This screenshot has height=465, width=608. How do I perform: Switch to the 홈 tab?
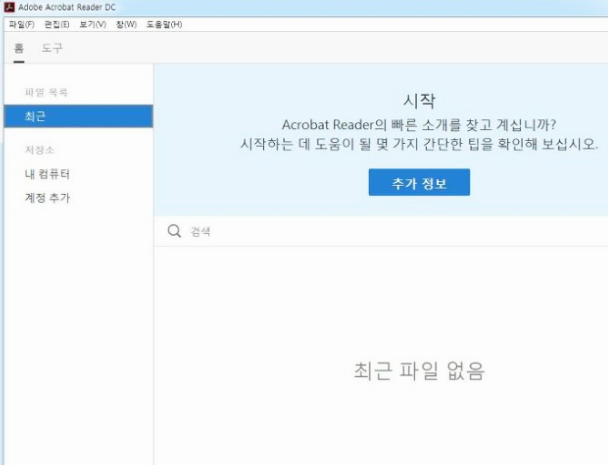tap(19, 48)
